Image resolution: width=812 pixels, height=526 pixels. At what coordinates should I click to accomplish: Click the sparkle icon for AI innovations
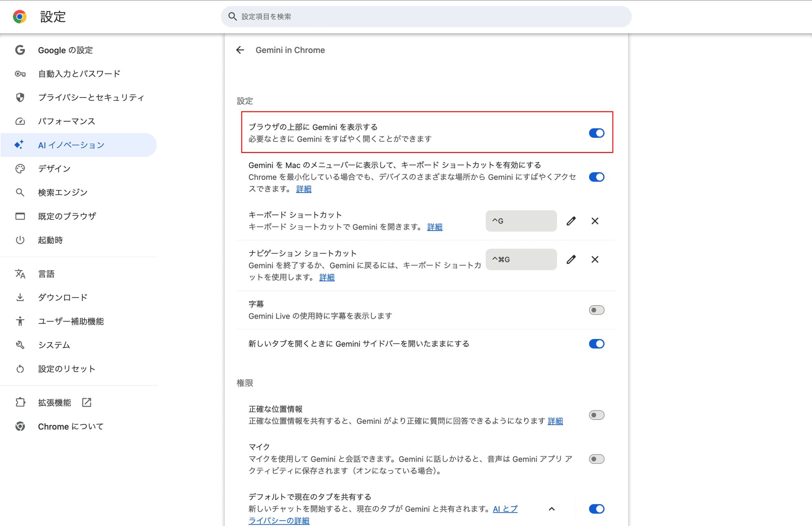(x=19, y=145)
